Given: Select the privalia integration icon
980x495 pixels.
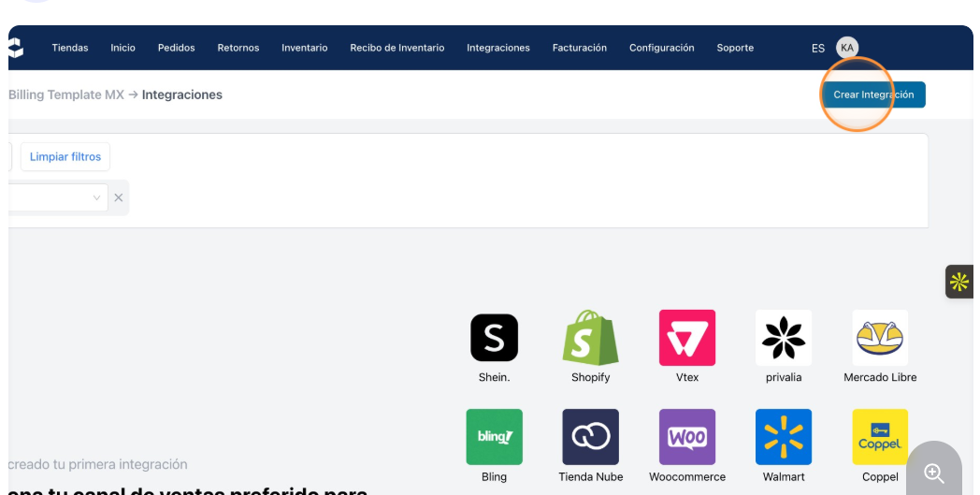Looking at the screenshot, I should click(783, 337).
